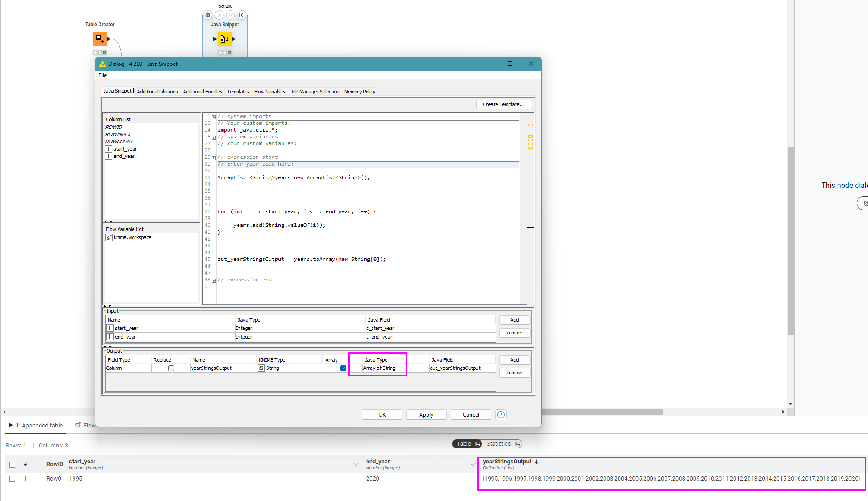Click Table Creator node status traffic light
Screen dimensions: 868x501
(x=100, y=53)
